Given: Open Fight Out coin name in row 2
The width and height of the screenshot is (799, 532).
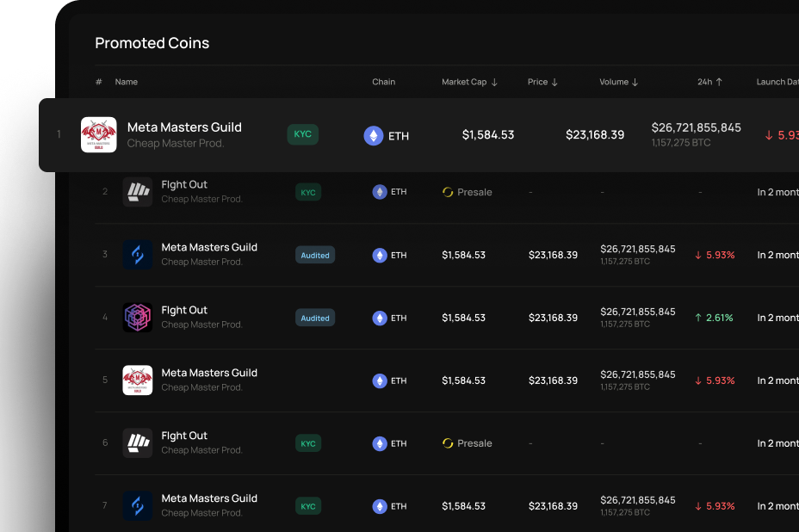Looking at the screenshot, I should pos(184,184).
